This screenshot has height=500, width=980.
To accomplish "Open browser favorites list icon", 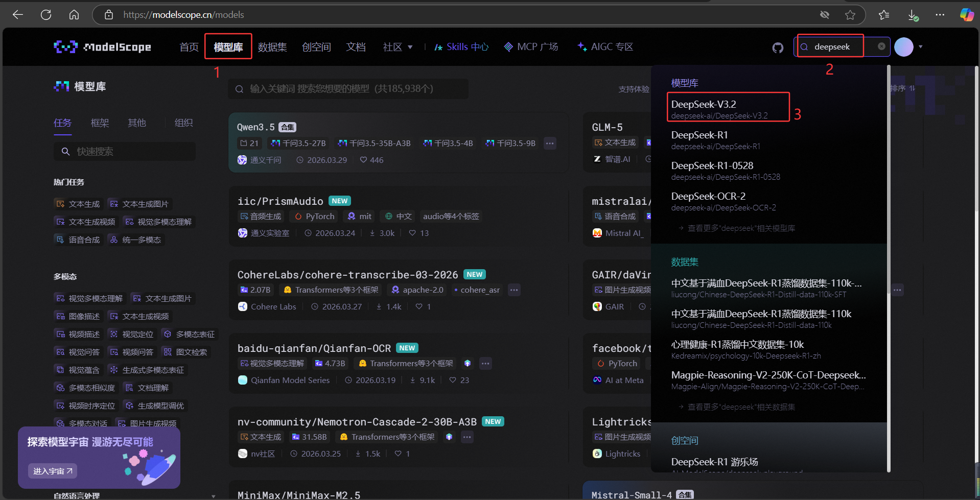I will coord(884,15).
